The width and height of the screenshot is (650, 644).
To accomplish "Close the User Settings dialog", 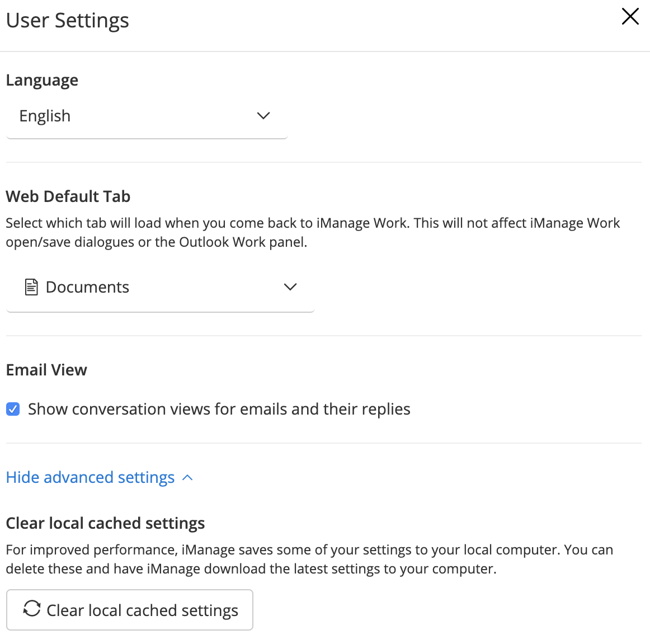I will point(630,17).
